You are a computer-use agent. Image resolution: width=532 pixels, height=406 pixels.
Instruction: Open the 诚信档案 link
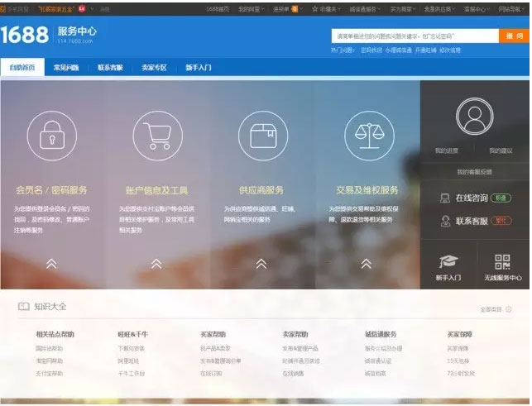[376, 374]
